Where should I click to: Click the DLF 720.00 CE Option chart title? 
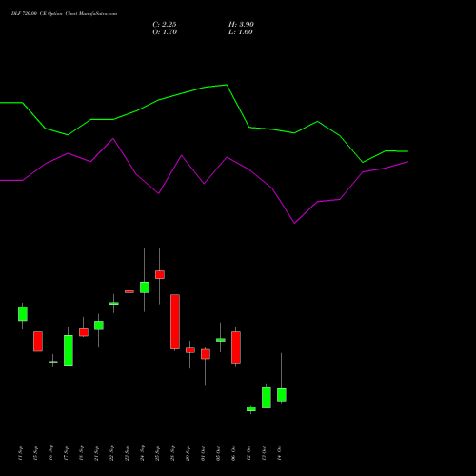click(x=64, y=13)
